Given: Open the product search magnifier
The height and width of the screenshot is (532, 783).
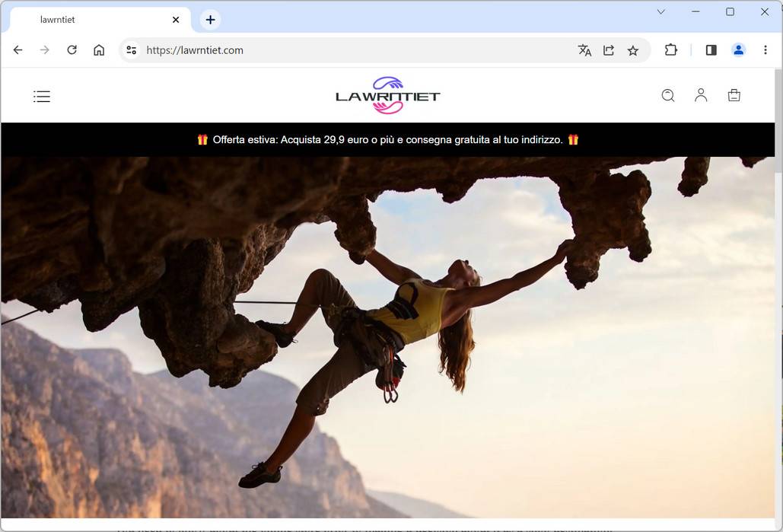Looking at the screenshot, I should point(667,95).
